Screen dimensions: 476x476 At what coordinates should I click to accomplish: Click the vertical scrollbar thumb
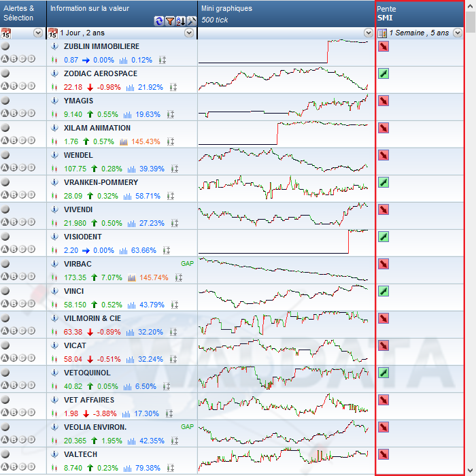[x=471, y=22]
